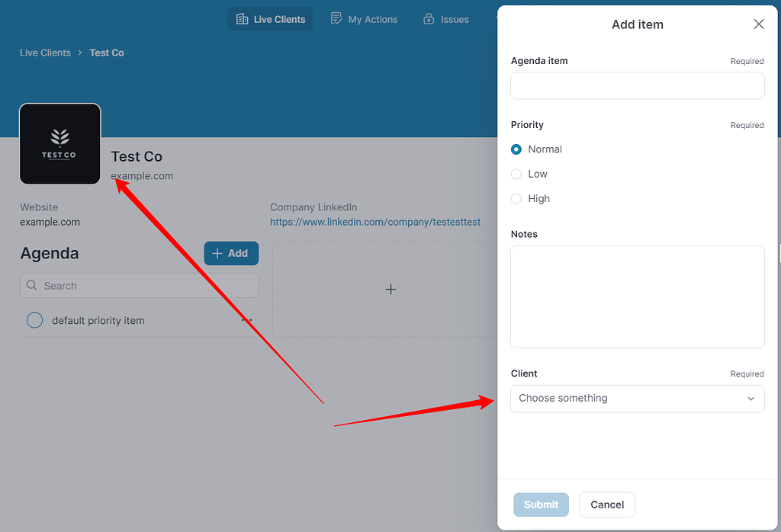Screen dimensions: 781x532
Task: Submit the Add item form
Action: tap(541, 505)
